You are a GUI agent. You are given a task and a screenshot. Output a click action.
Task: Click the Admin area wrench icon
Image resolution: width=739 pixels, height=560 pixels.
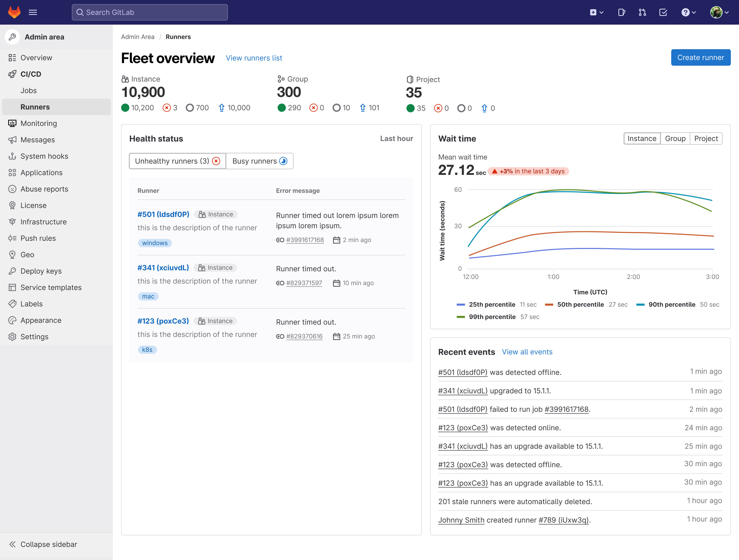tap(12, 37)
